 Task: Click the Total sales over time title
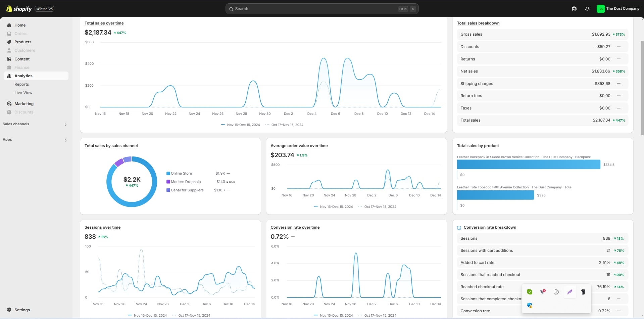click(x=104, y=23)
